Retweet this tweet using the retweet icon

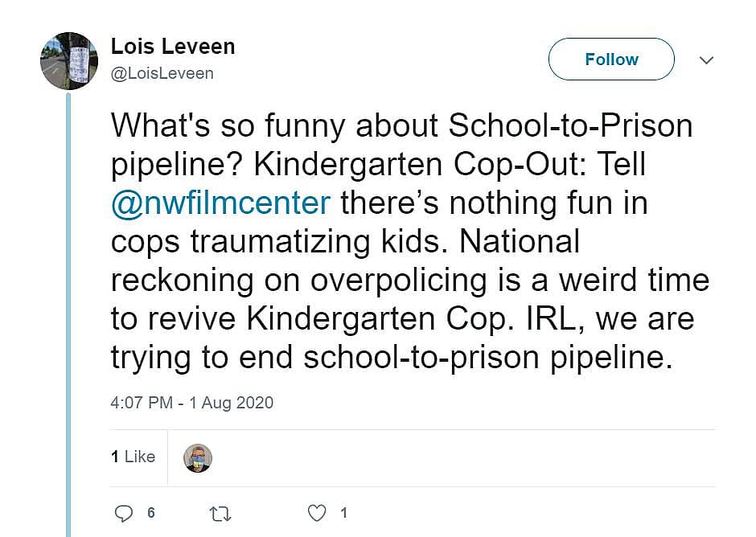point(220,513)
